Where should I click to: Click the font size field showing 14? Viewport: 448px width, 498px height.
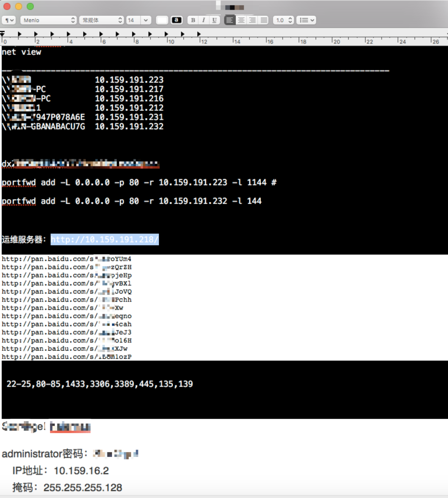tap(133, 20)
